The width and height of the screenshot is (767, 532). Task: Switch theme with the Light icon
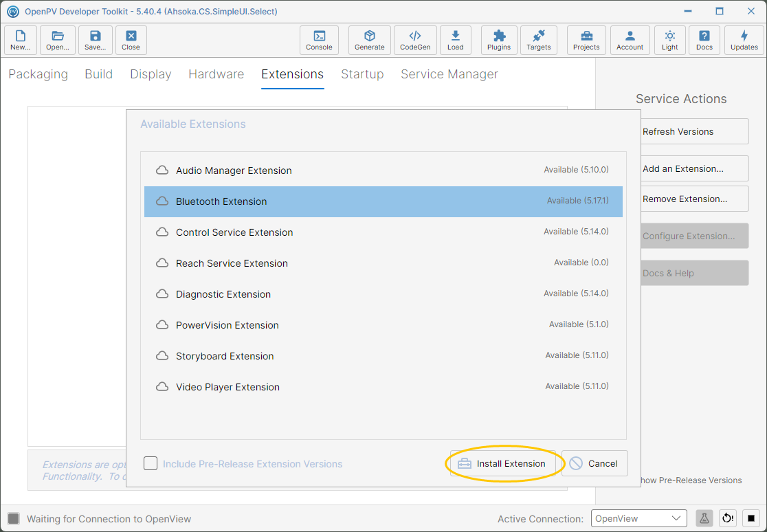670,40
